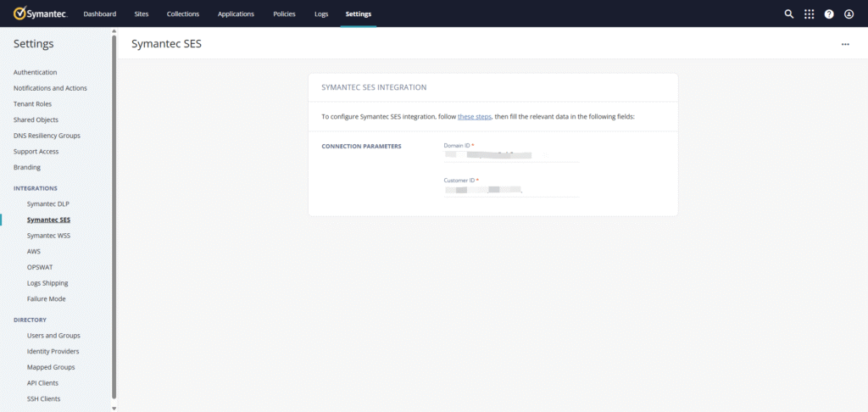868x412 pixels.
Task: Open Symantec WSS integration settings
Action: [48, 236]
